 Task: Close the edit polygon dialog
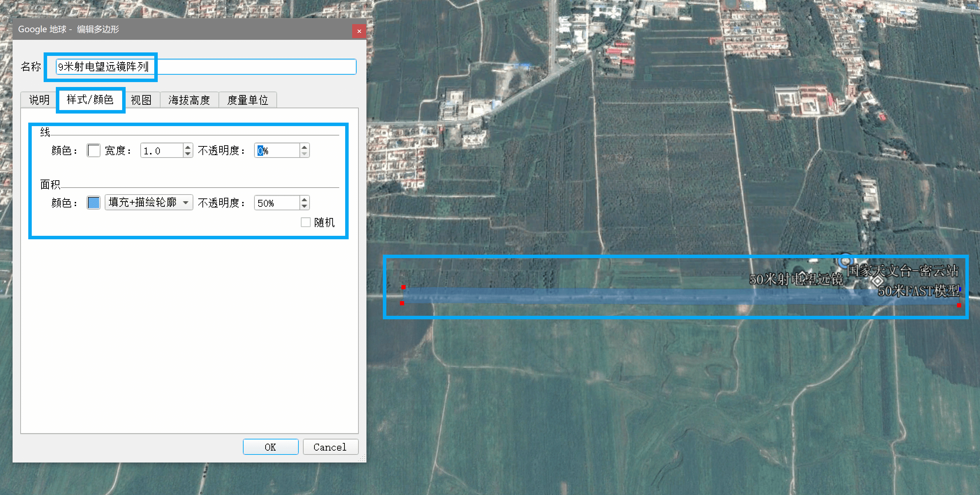pyautogui.click(x=359, y=31)
